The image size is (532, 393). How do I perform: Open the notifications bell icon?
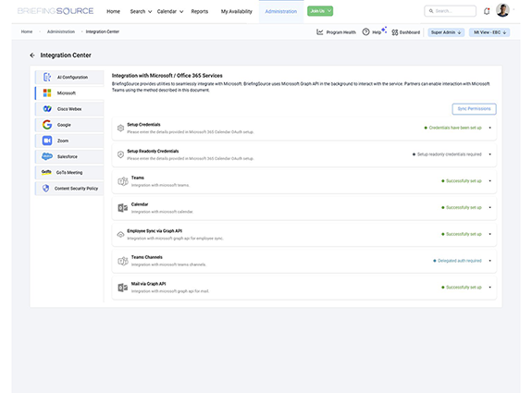487,11
